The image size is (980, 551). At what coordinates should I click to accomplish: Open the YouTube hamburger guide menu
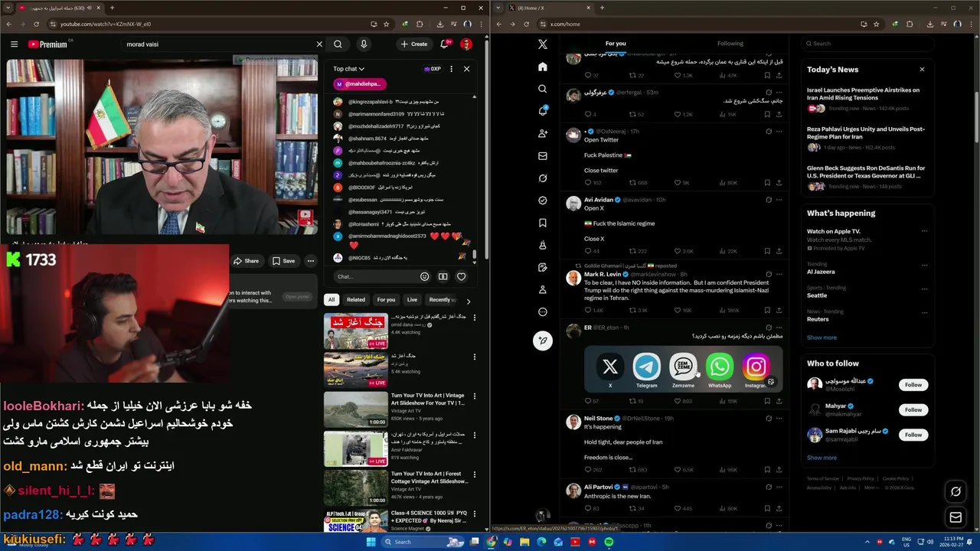click(x=14, y=44)
